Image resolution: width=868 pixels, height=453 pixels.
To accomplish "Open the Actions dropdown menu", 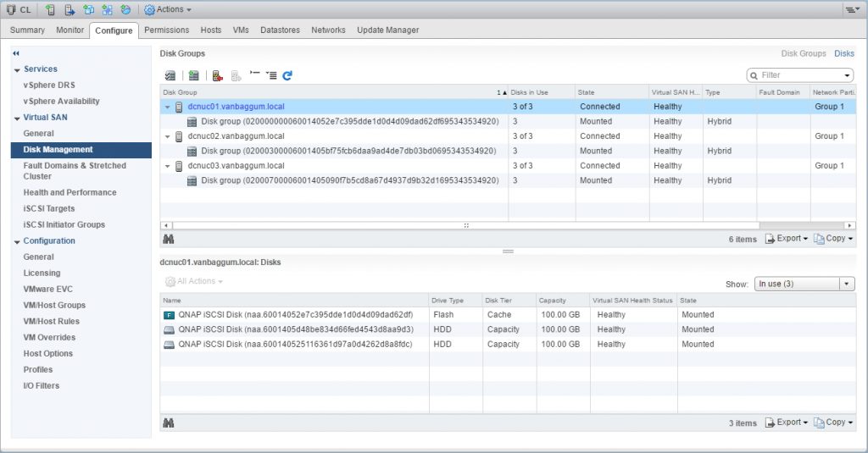I will coord(168,9).
